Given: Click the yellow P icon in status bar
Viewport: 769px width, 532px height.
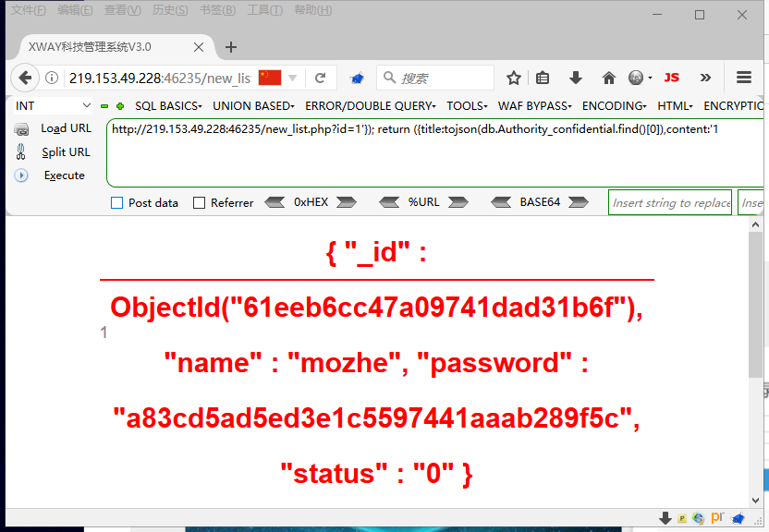Looking at the screenshot, I should [x=682, y=518].
